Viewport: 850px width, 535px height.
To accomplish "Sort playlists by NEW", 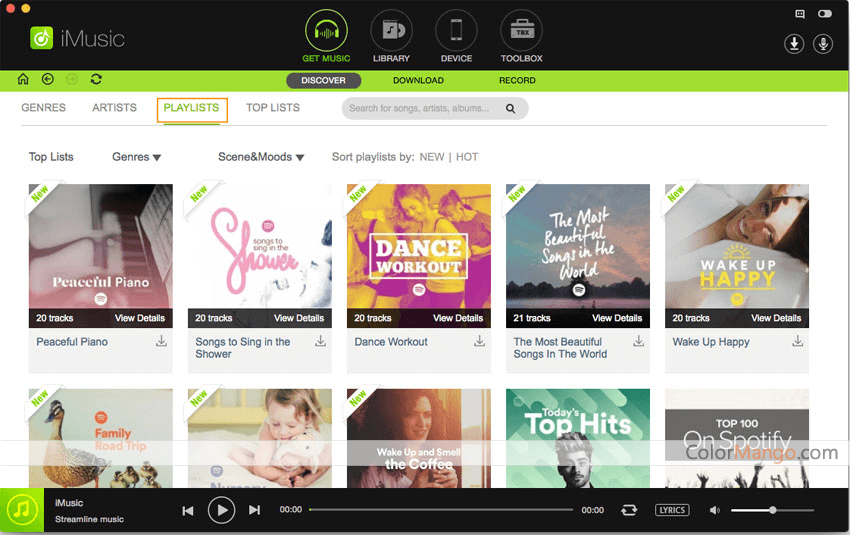I will pos(432,157).
